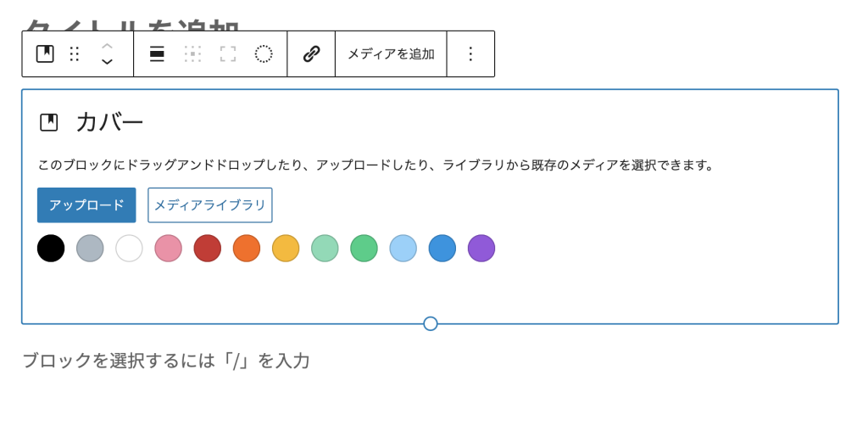Move block up with the up chevron
The height and width of the screenshot is (426, 868).
click(x=107, y=46)
